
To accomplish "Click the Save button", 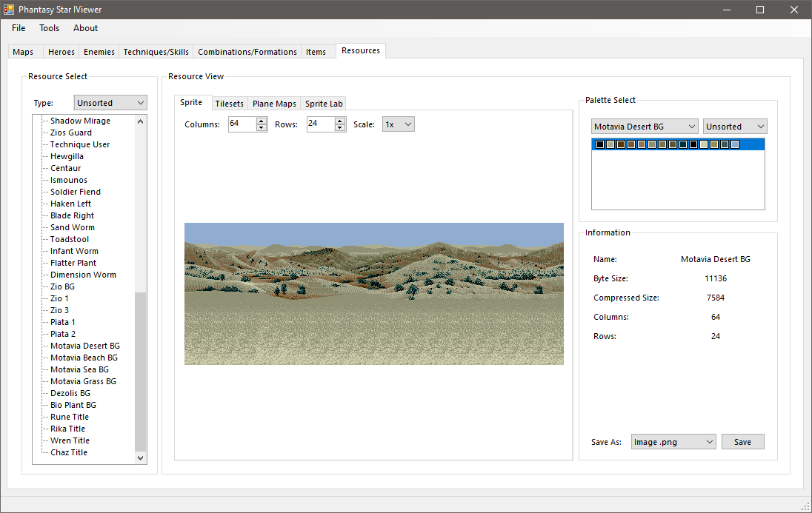I will click(742, 441).
